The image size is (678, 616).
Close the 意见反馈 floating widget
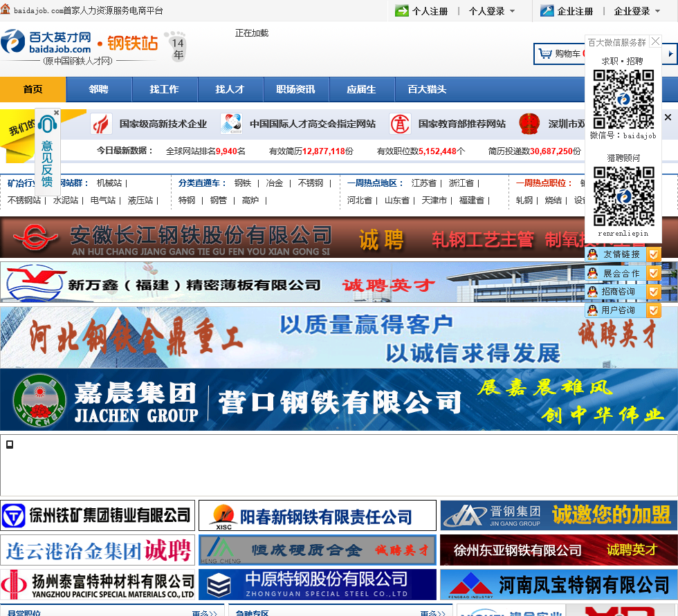pyautogui.click(x=56, y=112)
